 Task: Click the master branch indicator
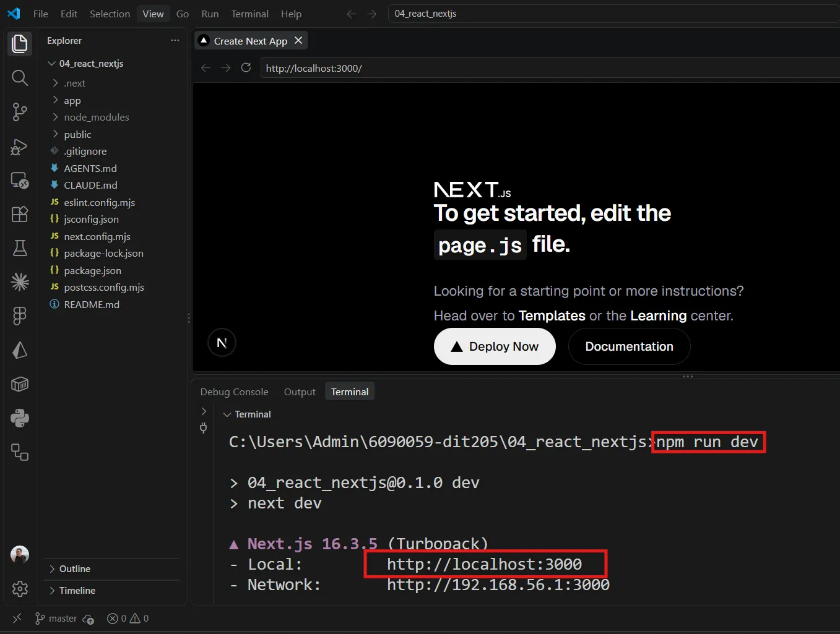click(x=56, y=619)
